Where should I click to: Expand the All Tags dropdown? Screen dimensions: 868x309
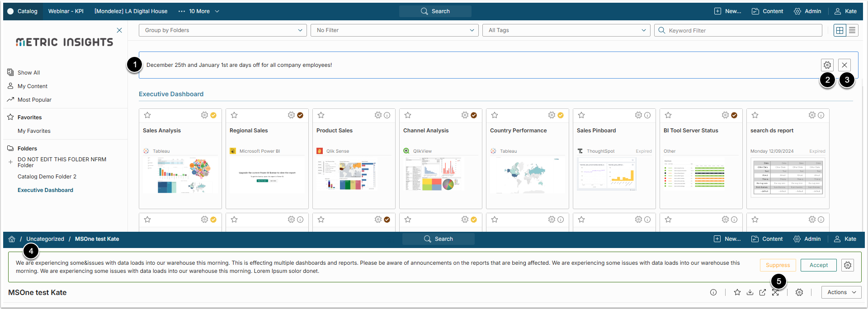(567, 30)
